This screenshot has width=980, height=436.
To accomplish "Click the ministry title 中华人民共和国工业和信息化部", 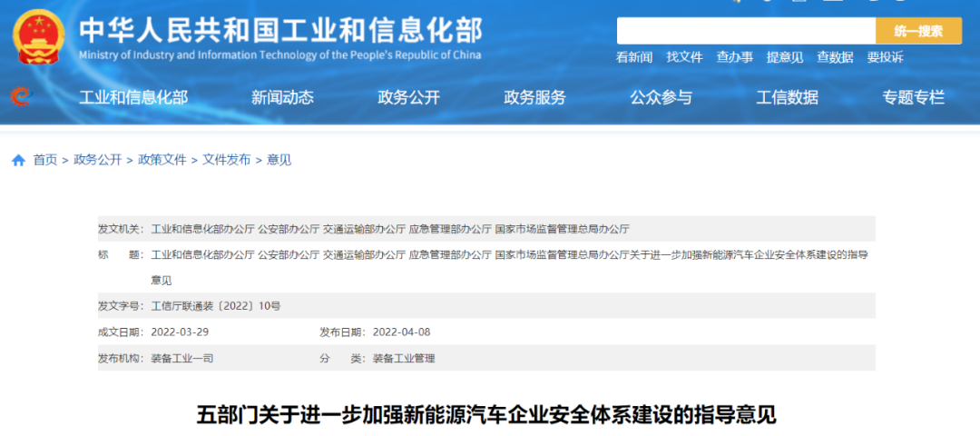I will point(280,30).
